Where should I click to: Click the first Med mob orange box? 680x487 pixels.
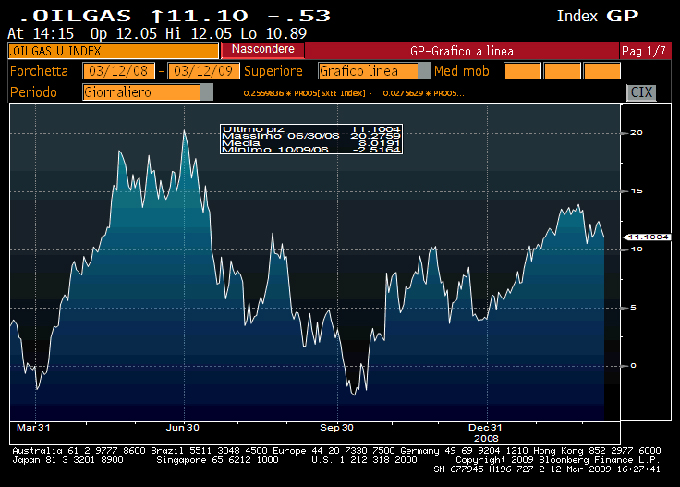522,71
